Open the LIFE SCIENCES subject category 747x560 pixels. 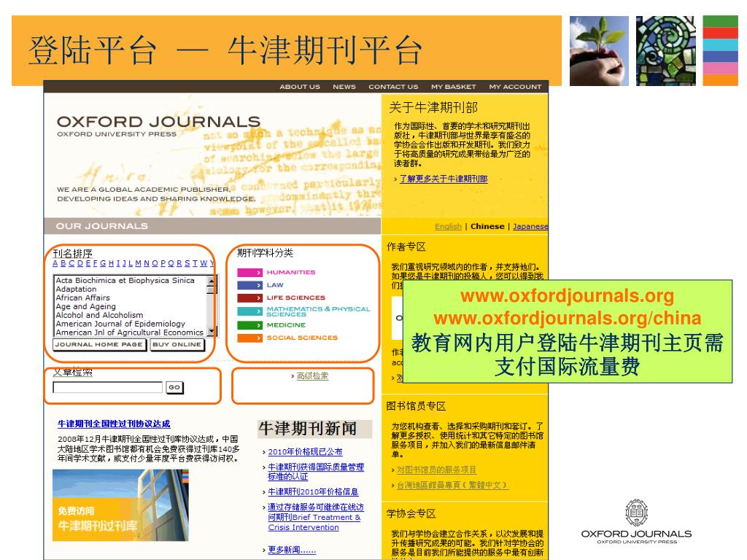click(296, 297)
